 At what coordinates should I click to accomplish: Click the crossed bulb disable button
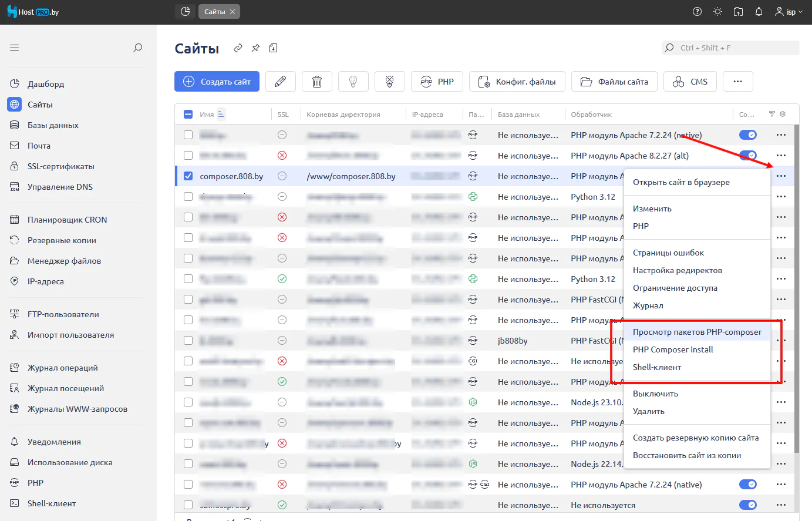tap(390, 82)
